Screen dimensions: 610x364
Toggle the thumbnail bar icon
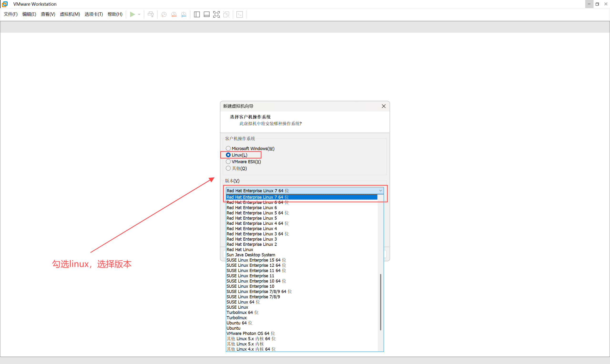click(207, 15)
